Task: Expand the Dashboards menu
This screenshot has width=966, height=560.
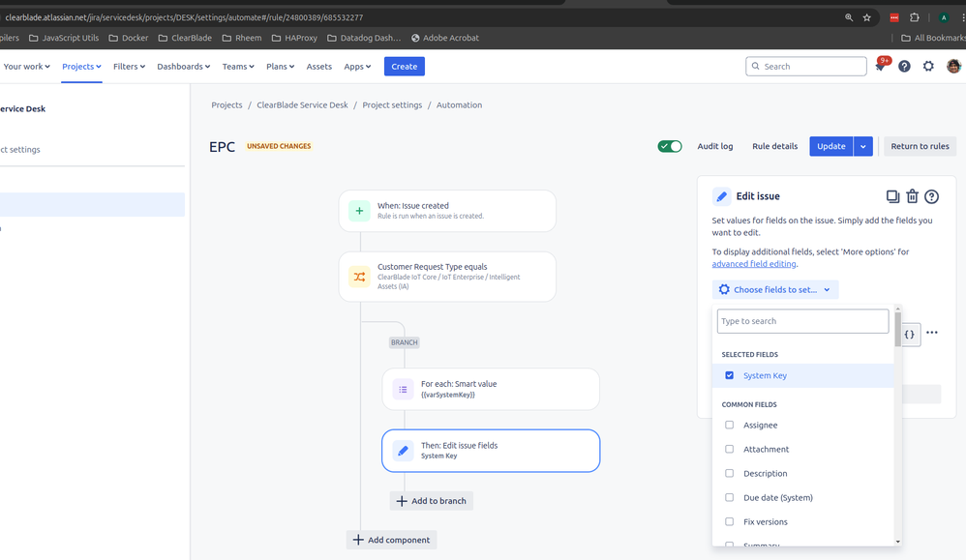Action: tap(184, 67)
